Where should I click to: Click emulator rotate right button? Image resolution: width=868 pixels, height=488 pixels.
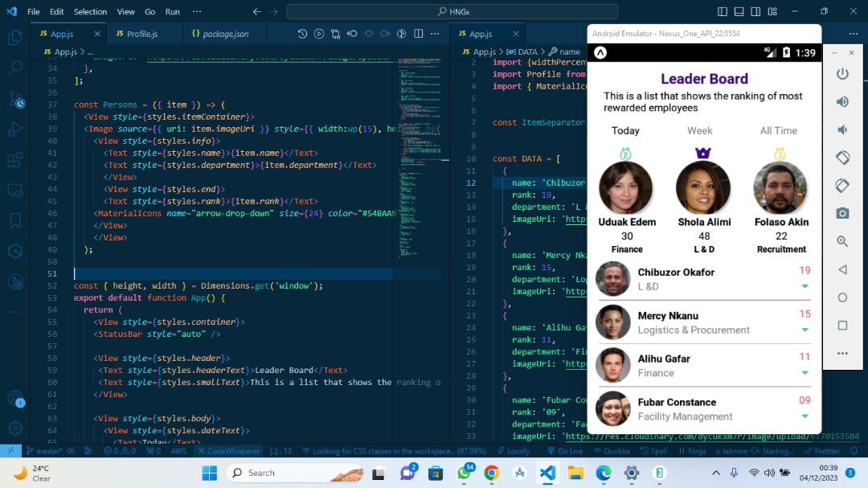(842, 186)
